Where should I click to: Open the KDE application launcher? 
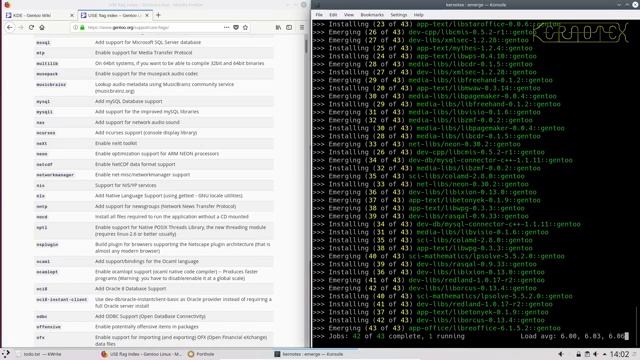[6, 354]
